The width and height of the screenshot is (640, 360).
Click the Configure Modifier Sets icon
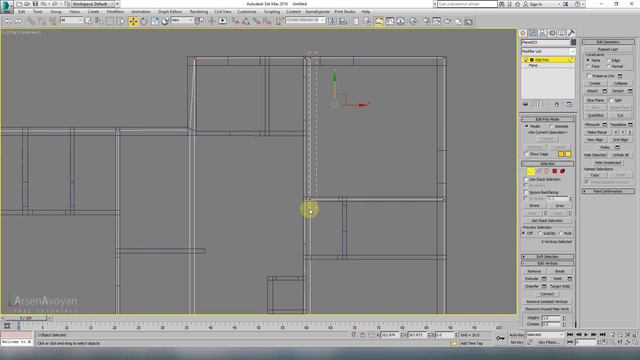pos(569,104)
